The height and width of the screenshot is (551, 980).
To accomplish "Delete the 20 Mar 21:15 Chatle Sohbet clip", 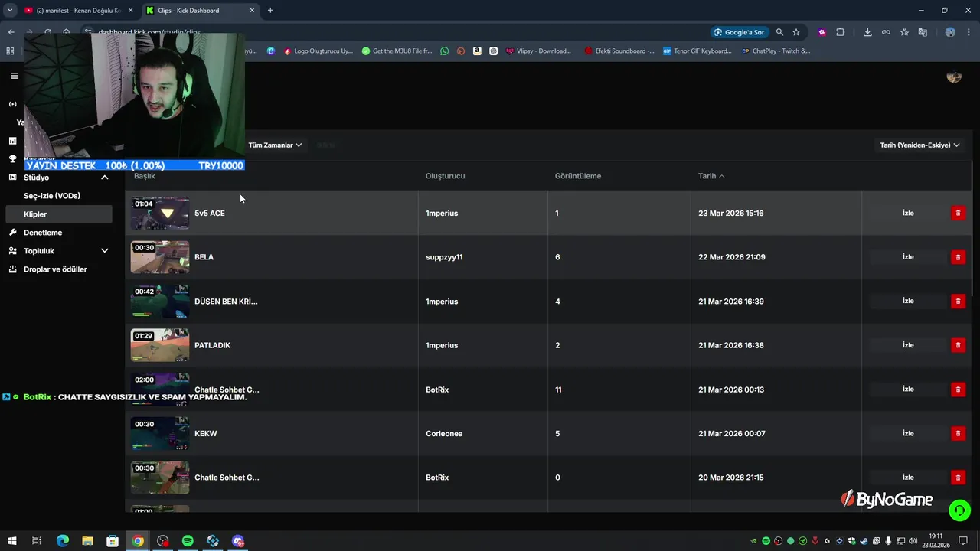I will (958, 478).
